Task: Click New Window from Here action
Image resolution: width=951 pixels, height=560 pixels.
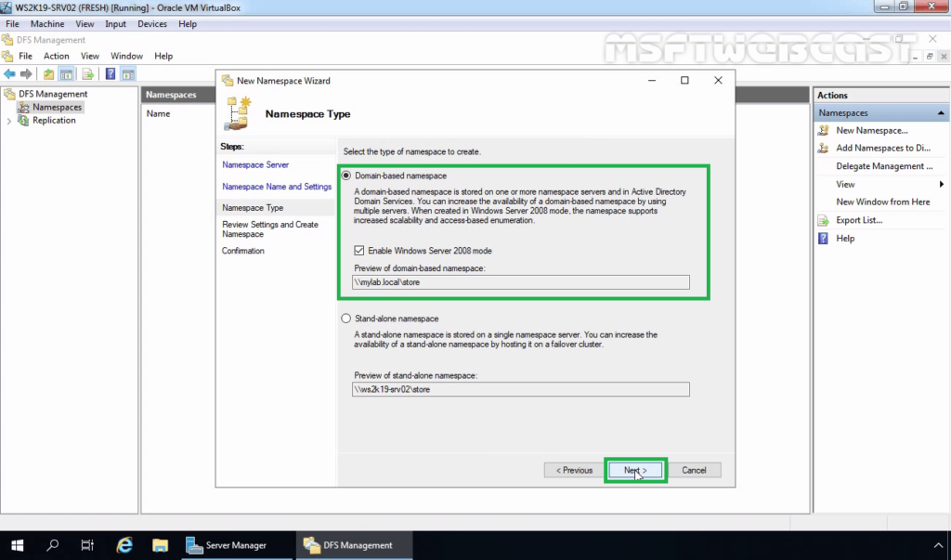Action: 882,202
